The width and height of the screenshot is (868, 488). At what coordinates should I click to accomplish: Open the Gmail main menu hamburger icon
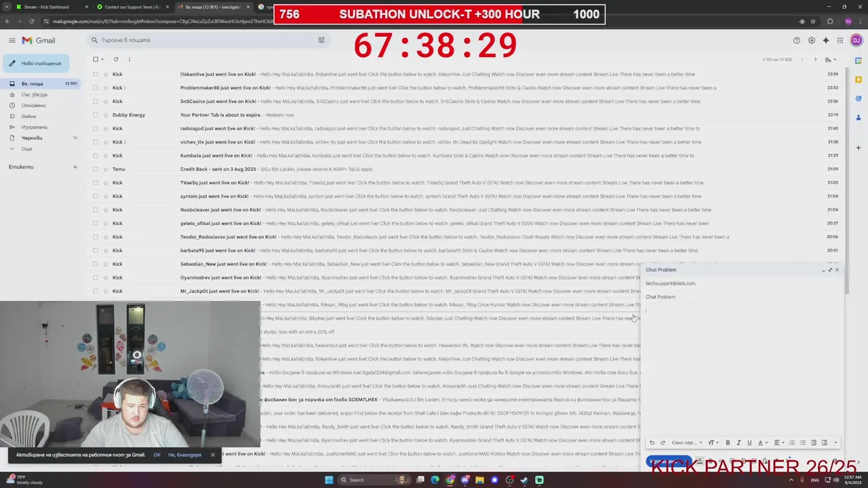[12, 41]
